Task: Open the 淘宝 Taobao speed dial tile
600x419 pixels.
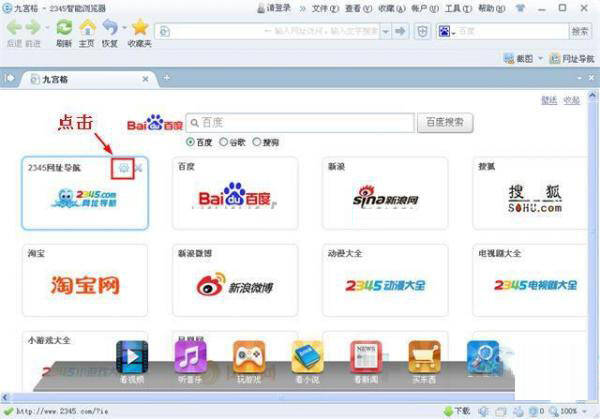Action: [85, 280]
